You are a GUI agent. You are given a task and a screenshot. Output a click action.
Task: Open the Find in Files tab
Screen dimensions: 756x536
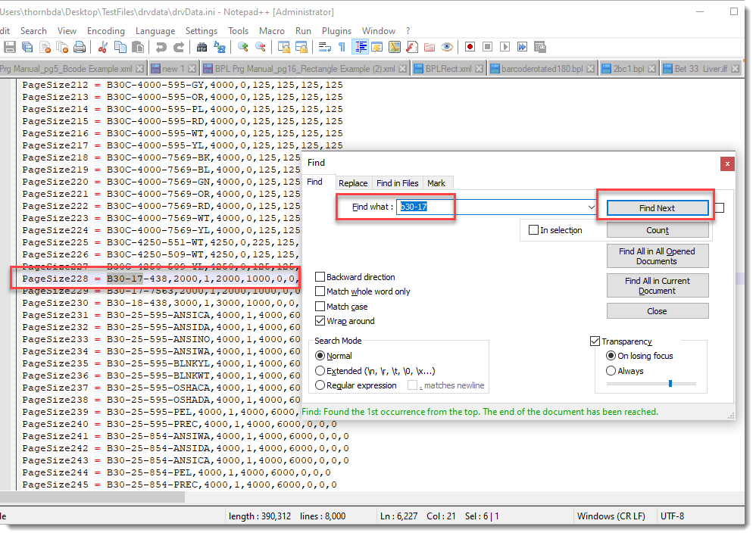[x=397, y=183]
